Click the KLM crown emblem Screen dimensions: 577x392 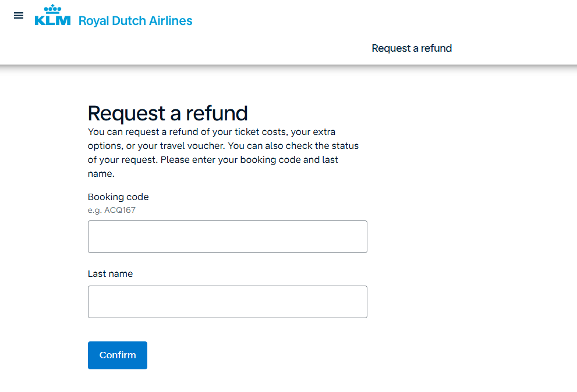52,9
